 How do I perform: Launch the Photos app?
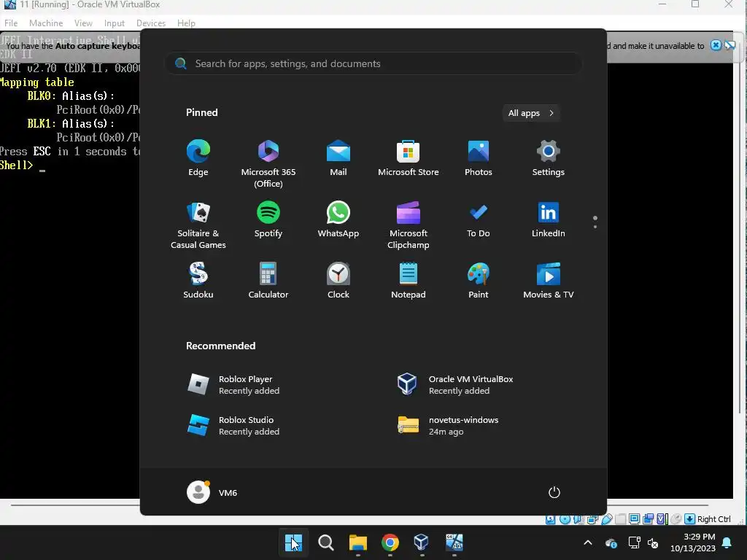click(x=479, y=158)
